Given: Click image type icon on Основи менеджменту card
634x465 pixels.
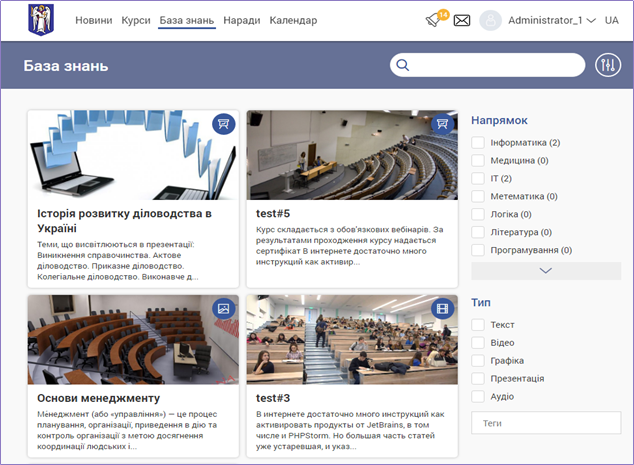Looking at the screenshot, I should click(x=224, y=308).
